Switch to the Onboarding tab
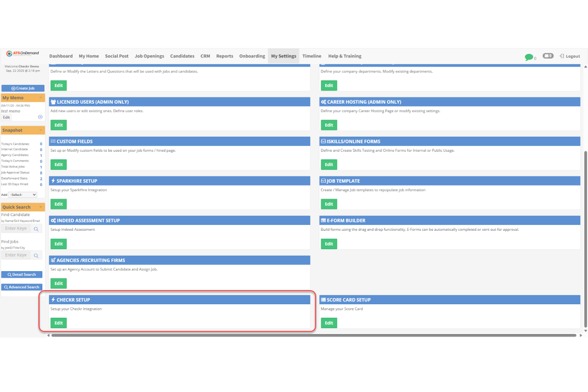This screenshot has height=392, width=588. tap(252, 56)
